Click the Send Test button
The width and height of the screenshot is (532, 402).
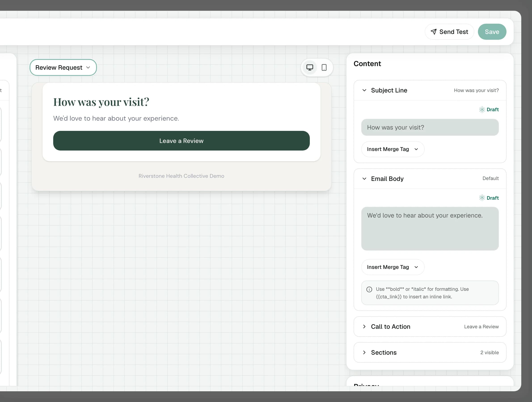pyautogui.click(x=449, y=32)
